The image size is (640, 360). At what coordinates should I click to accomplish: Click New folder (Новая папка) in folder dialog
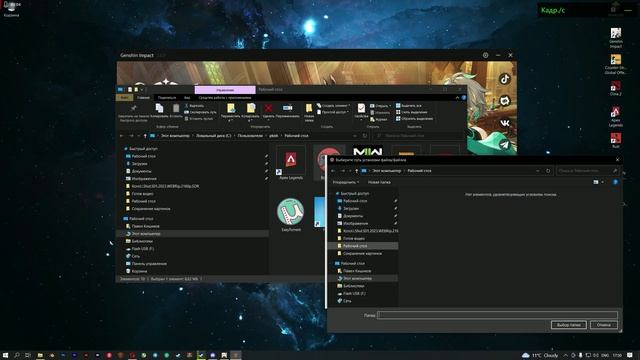[379, 182]
